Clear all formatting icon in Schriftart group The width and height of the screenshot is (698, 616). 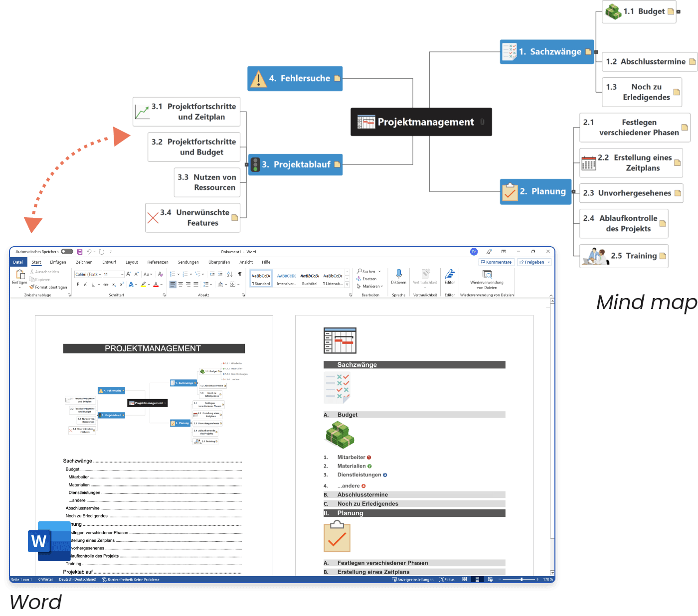coord(161,274)
